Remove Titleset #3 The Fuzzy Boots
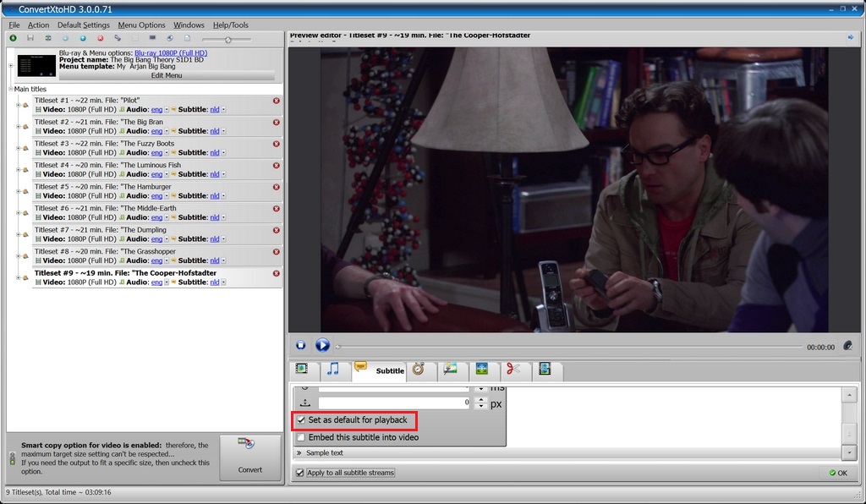 point(277,144)
